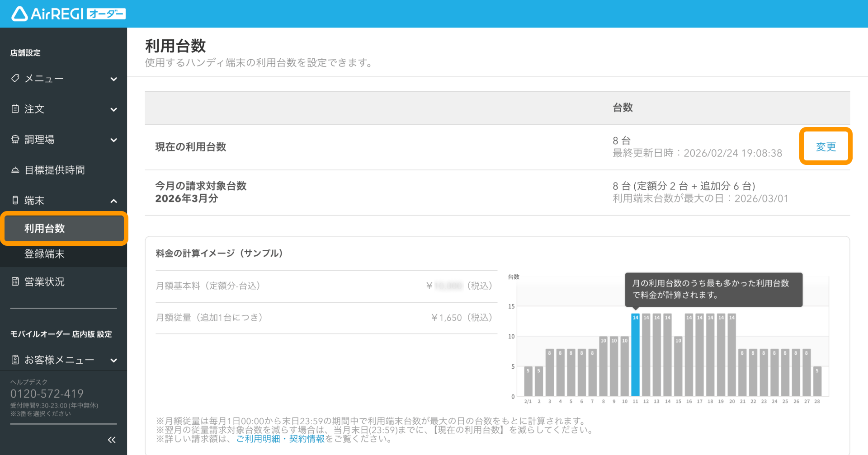Click the menu icon beside お客様メニュー

click(x=15, y=360)
